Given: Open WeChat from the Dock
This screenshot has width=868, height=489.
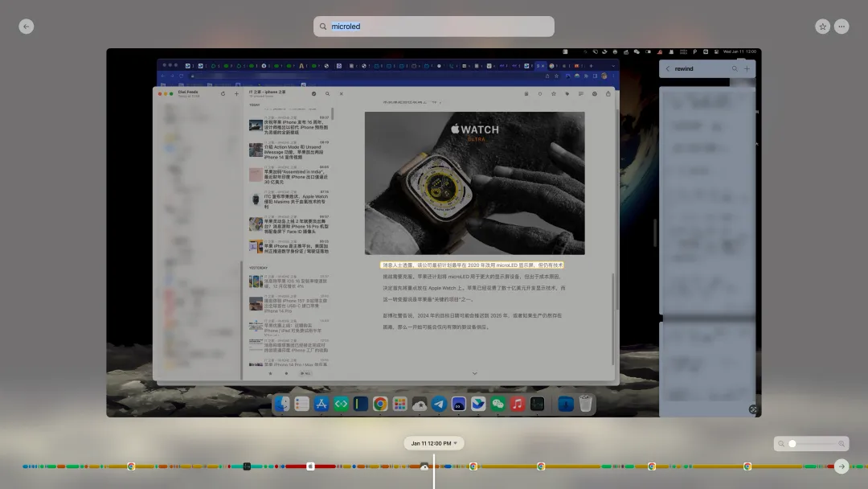Looking at the screenshot, I should pyautogui.click(x=497, y=404).
